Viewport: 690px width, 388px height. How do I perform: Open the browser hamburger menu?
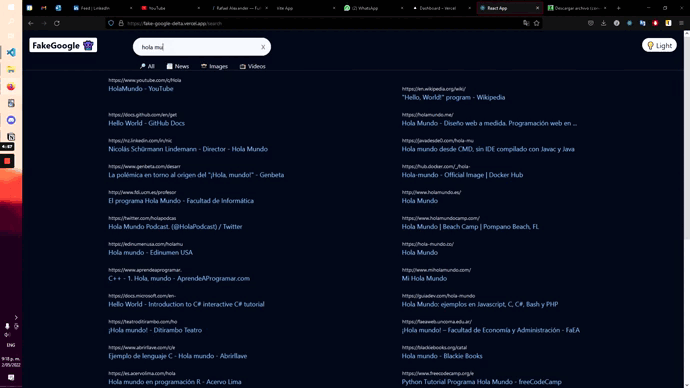coord(681,23)
